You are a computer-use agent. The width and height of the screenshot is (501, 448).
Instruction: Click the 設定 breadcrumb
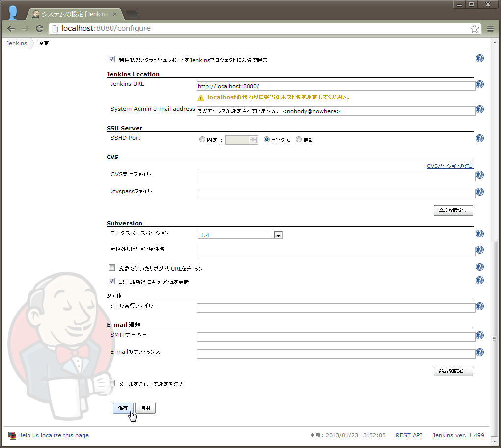pos(44,43)
